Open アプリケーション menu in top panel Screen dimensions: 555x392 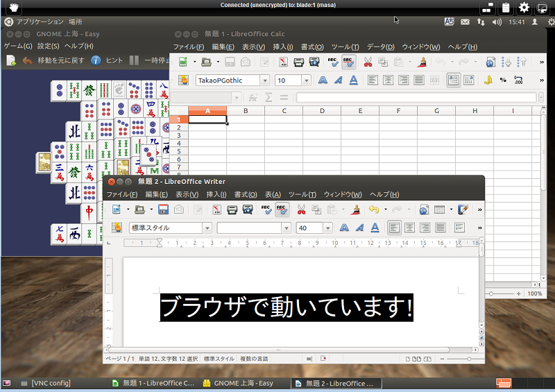point(40,22)
